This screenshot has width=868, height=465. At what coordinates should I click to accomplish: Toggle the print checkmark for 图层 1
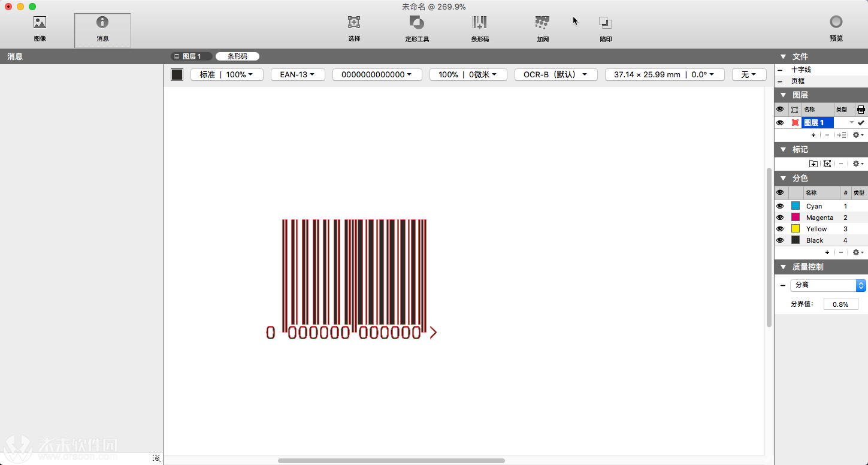pyautogui.click(x=861, y=122)
